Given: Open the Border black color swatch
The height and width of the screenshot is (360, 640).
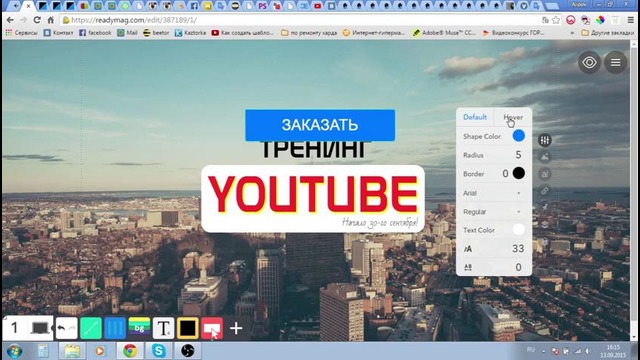Looking at the screenshot, I should click(x=518, y=173).
